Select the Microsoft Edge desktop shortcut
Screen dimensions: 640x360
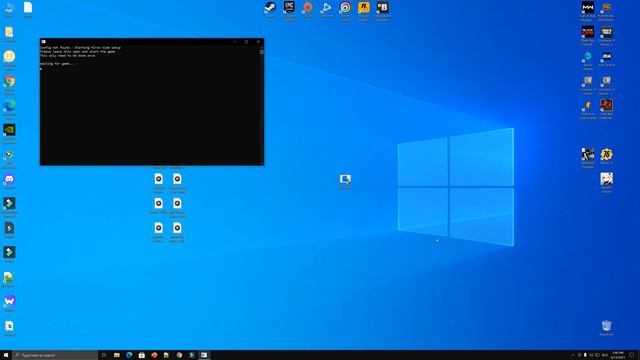[9, 105]
